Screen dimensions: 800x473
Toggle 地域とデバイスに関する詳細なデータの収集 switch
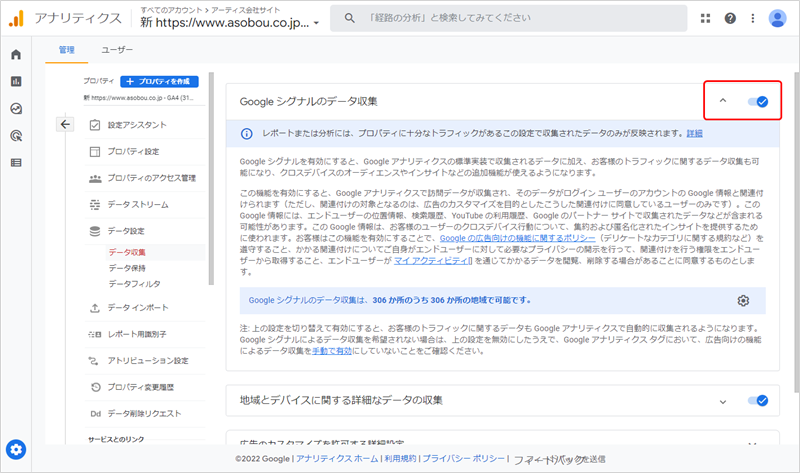758,401
